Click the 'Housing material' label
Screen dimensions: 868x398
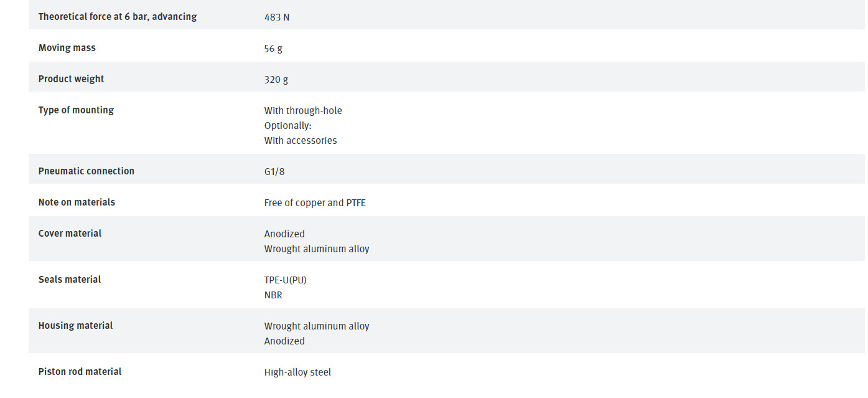pos(75,326)
